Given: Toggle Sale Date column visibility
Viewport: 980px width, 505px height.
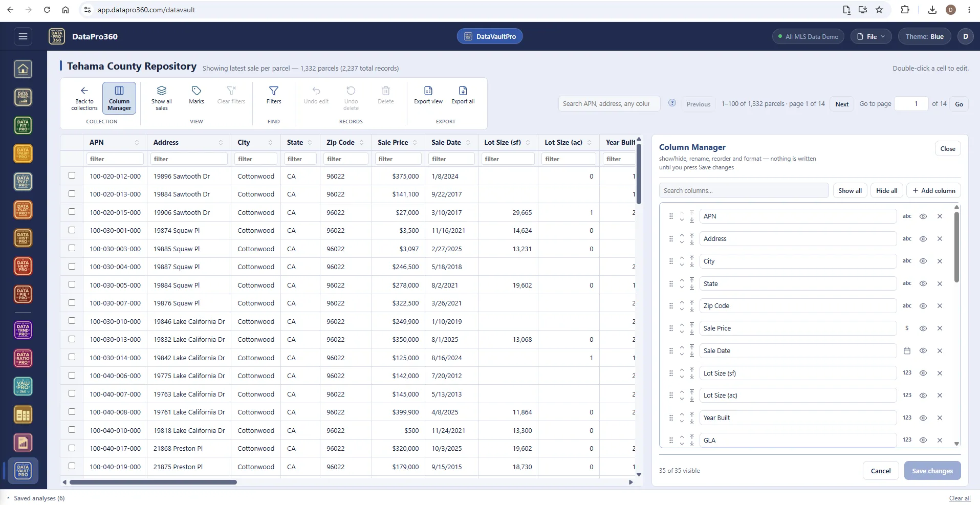Looking at the screenshot, I should (x=923, y=350).
